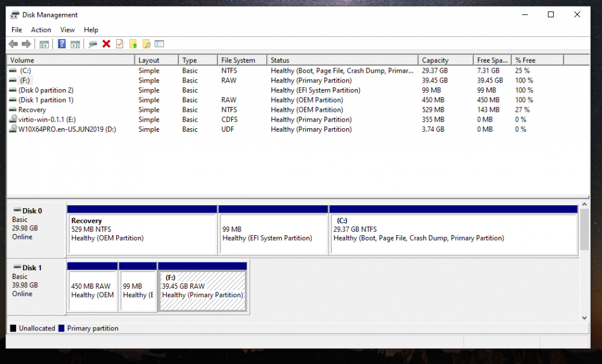The width and height of the screenshot is (602, 364).
Task: Click the disk pane scroll up arrow
Action: (x=585, y=205)
